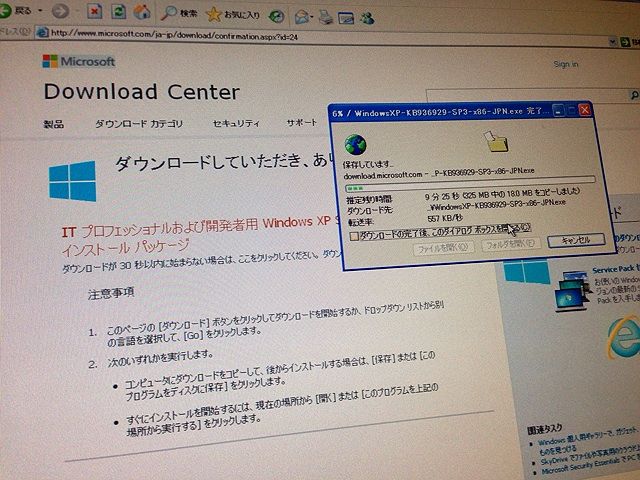Stop page loading with the red X icon
Screen dimensions: 640x480
point(95,11)
